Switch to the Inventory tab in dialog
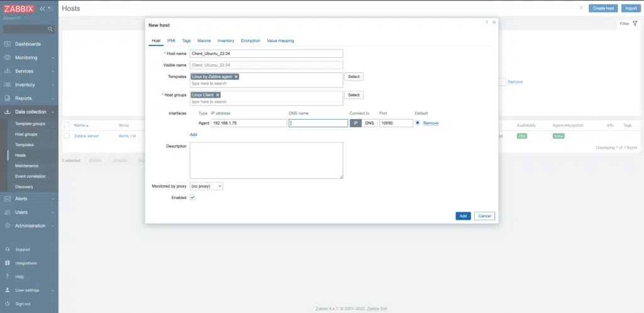This screenshot has width=644, height=313. pos(226,41)
